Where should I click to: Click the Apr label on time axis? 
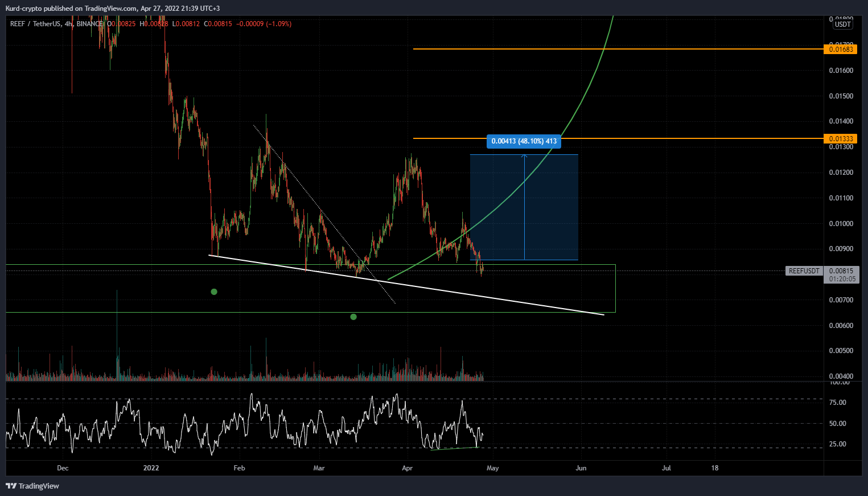point(407,468)
